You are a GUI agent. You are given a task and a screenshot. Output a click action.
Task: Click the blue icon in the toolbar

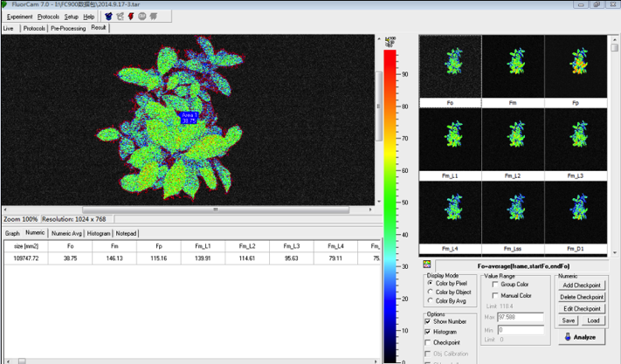point(108,17)
